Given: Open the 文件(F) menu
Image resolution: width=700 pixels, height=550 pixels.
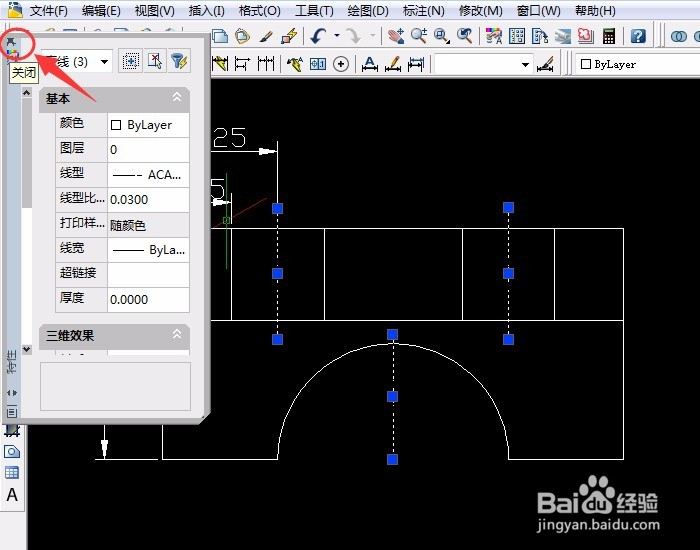Looking at the screenshot, I should pyautogui.click(x=49, y=10).
